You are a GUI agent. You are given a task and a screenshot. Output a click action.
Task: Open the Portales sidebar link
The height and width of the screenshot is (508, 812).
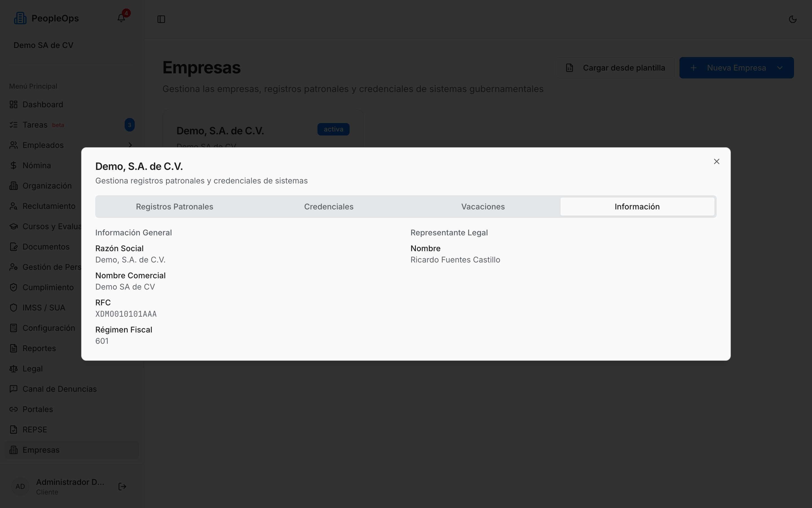71,410
